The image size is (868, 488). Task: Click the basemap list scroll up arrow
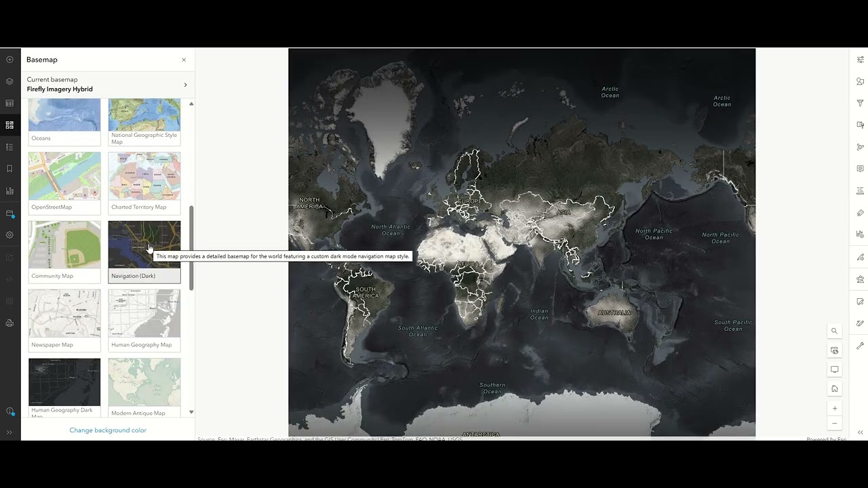tap(191, 104)
